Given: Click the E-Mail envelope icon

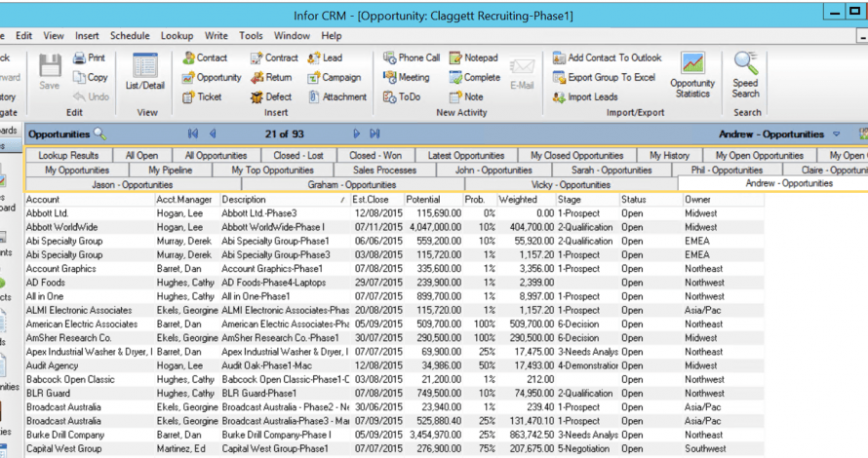Looking at the screenshot, I should [522, 67].
